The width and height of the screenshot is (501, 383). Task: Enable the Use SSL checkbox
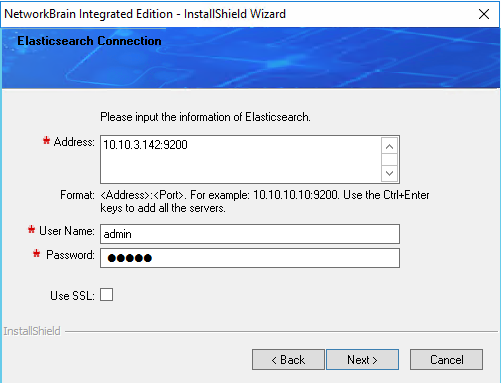click(107, 295)
